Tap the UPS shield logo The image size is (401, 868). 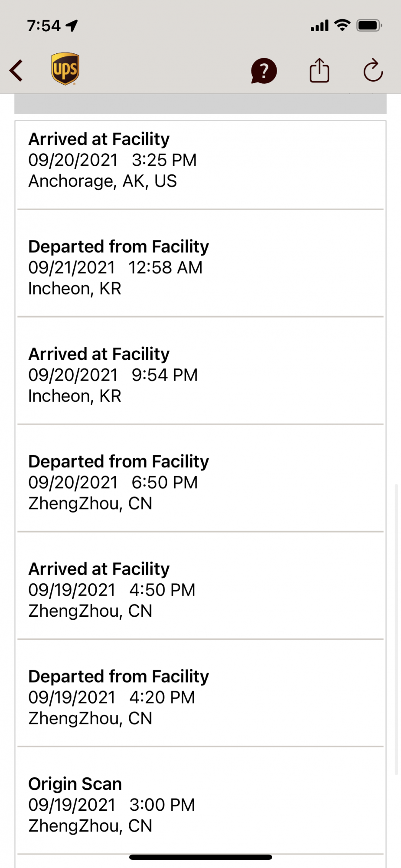click(x=65, y=69)
